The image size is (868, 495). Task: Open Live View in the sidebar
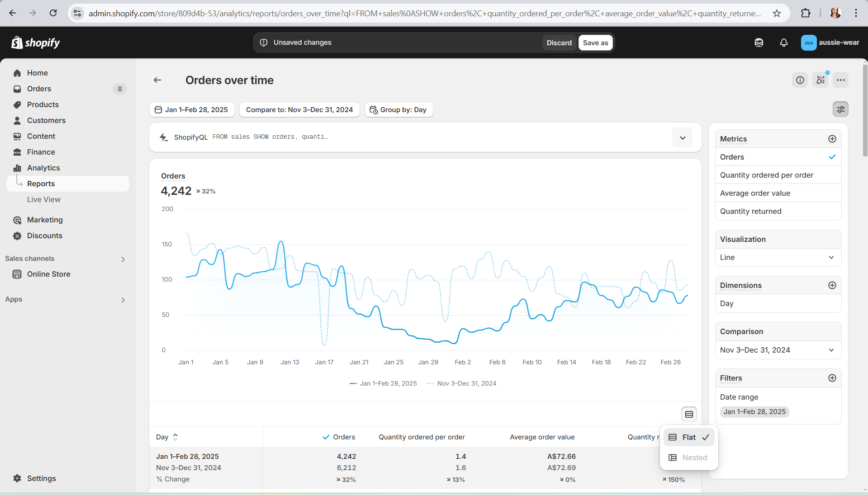[x=44, y=199]
